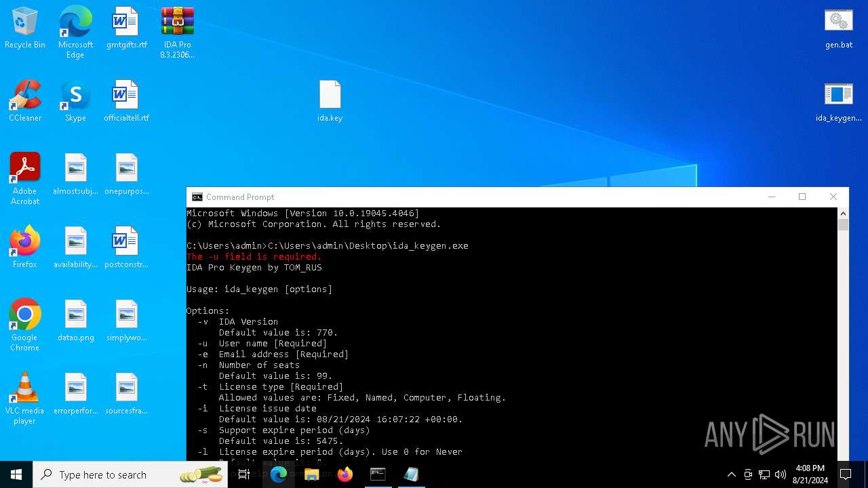The height and width of the screenshot is (488, 868).
Task: Launch Microsoft Edge from the taskbar
Action: point(279,474)
